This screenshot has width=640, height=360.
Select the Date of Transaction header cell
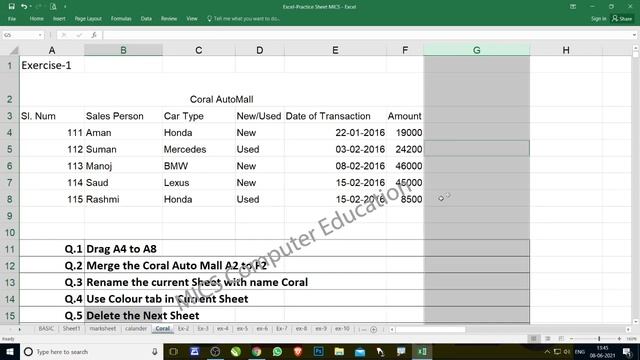coord(335,116)
